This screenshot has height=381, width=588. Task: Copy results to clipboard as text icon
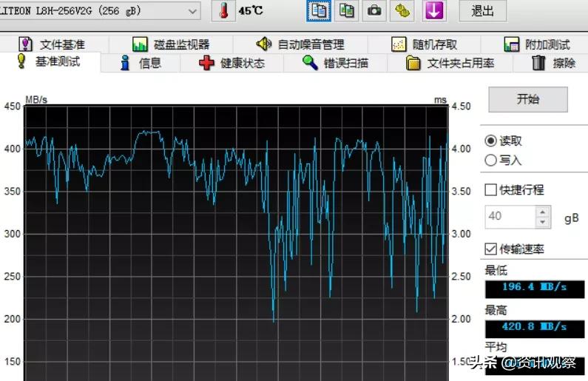click(x=318, y=10)
